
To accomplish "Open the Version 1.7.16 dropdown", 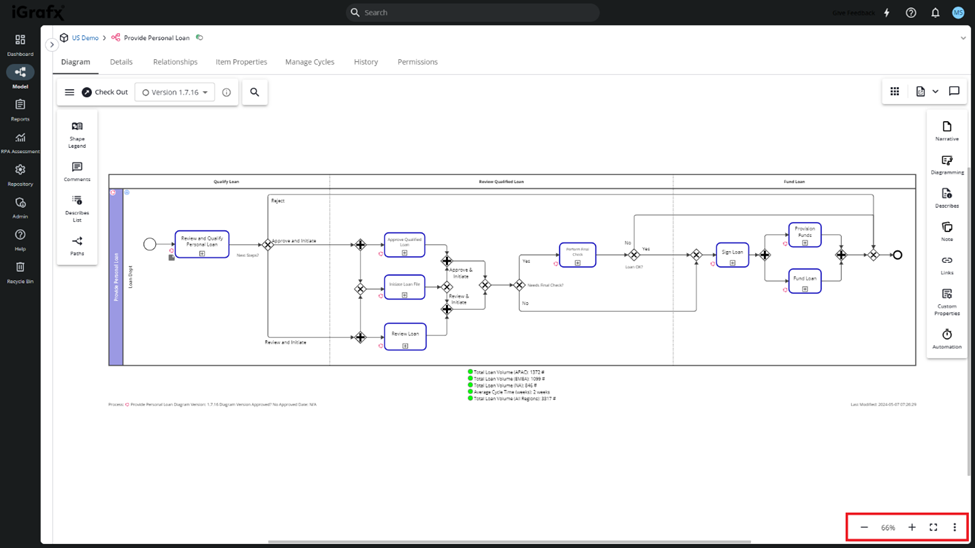I will (x=175, y=92).
